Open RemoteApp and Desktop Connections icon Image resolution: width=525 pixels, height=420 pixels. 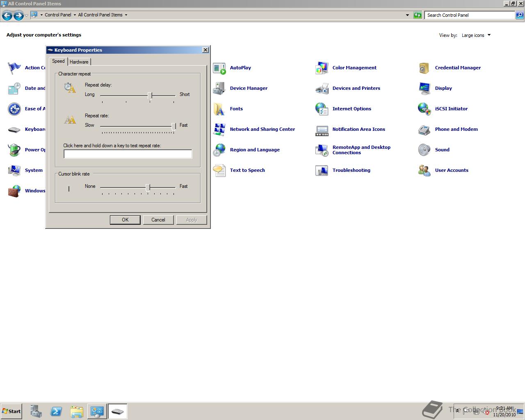(x=322, y=150)
